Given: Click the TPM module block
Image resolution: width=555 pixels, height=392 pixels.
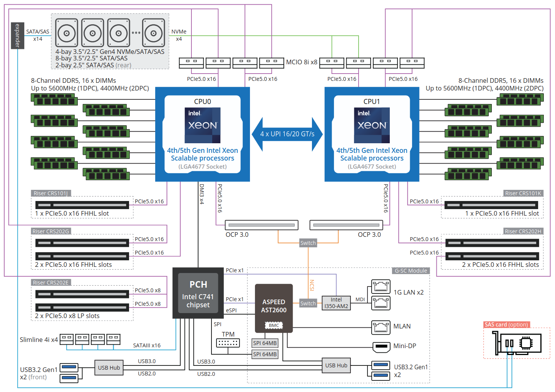Looking at the screenshot, I should click(228, 342).
